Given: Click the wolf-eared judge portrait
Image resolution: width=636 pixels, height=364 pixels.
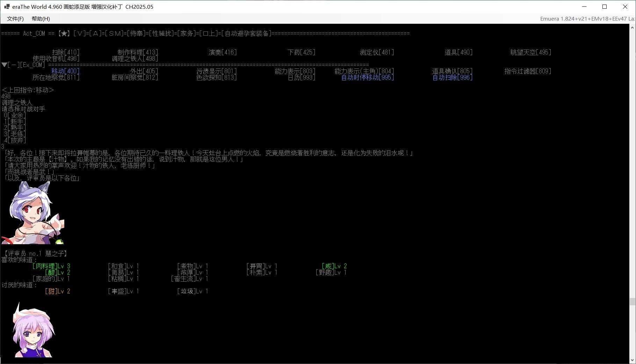Looking at the screenshot, I should pos(32,213).
